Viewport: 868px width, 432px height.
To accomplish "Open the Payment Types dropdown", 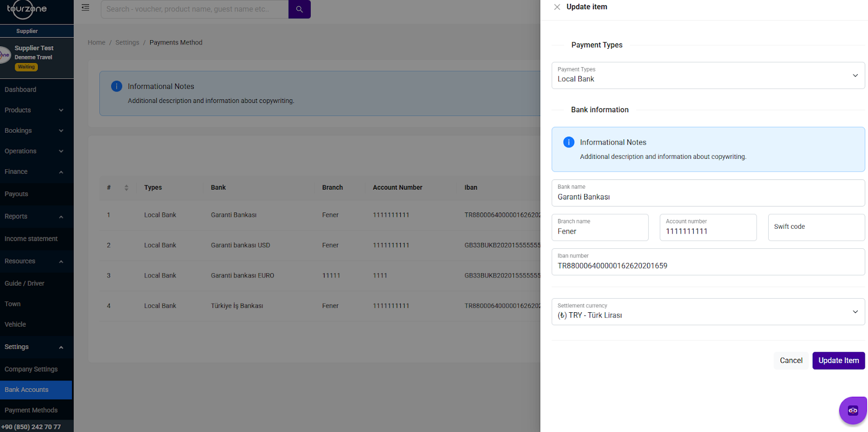I will point(708,75).
